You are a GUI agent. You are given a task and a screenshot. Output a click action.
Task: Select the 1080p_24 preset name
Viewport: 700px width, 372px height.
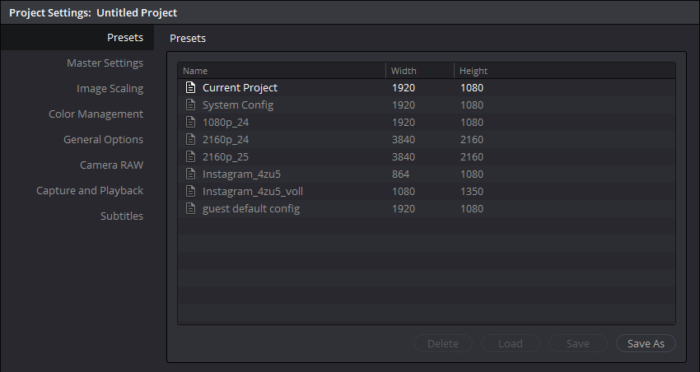[225, 122]
